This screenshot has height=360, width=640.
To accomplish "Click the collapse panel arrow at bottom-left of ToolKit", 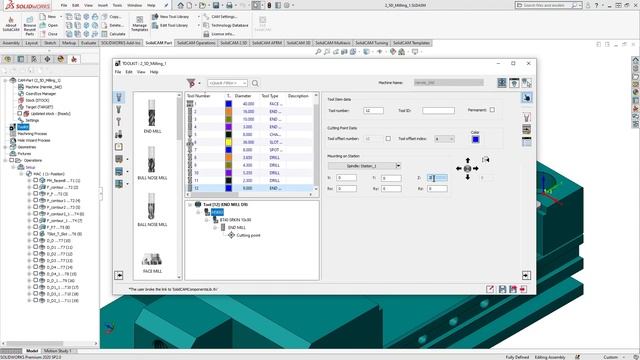I will point(119,276).
